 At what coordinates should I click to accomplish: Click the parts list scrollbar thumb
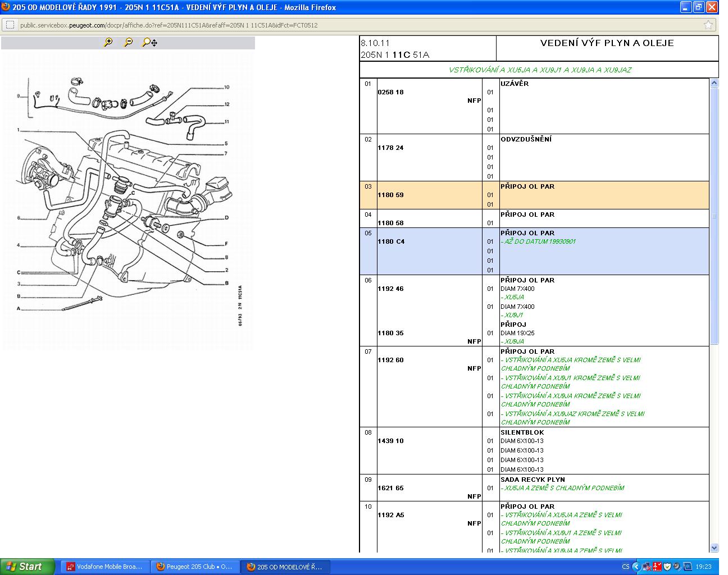coord(714,216)
